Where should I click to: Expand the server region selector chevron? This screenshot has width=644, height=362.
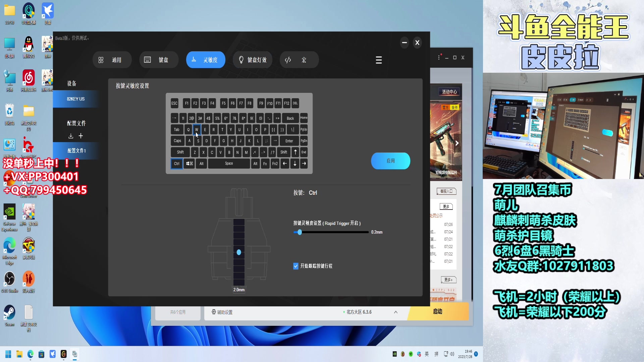click(396, 312)
